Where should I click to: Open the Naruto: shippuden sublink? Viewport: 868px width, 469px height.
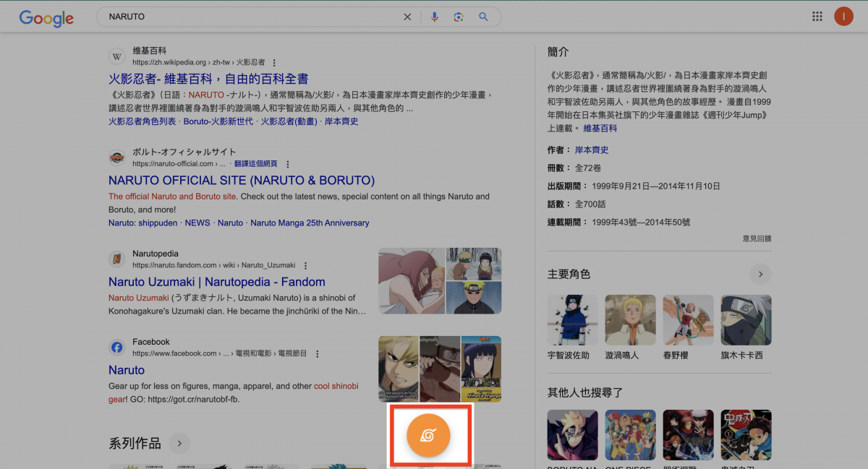[142, 223]
